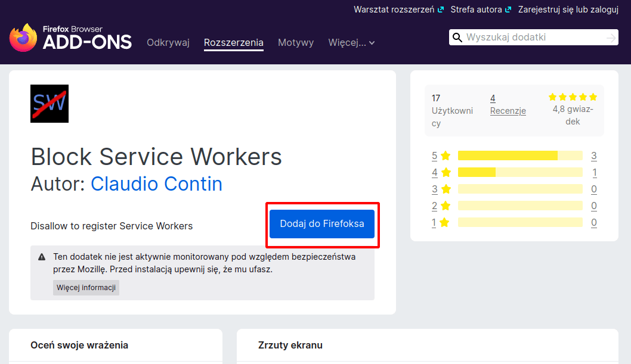
Task: Click the 1-star review count 0
Action: point(594,223)
